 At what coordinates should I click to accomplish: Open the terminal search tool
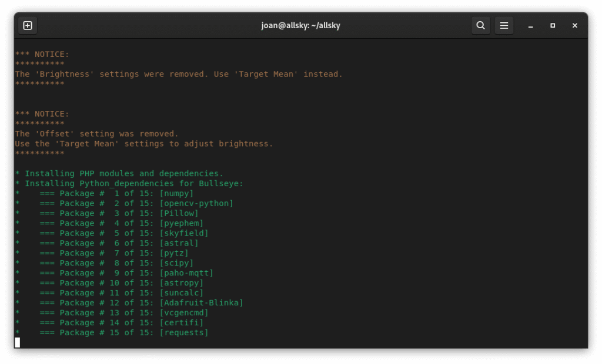[x=480, y=25]
